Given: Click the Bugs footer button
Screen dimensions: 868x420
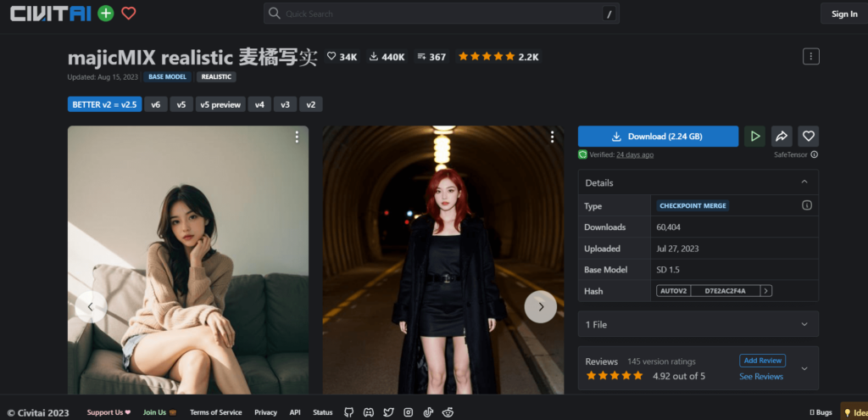Looking at the screenshot, I should [821, 412].
